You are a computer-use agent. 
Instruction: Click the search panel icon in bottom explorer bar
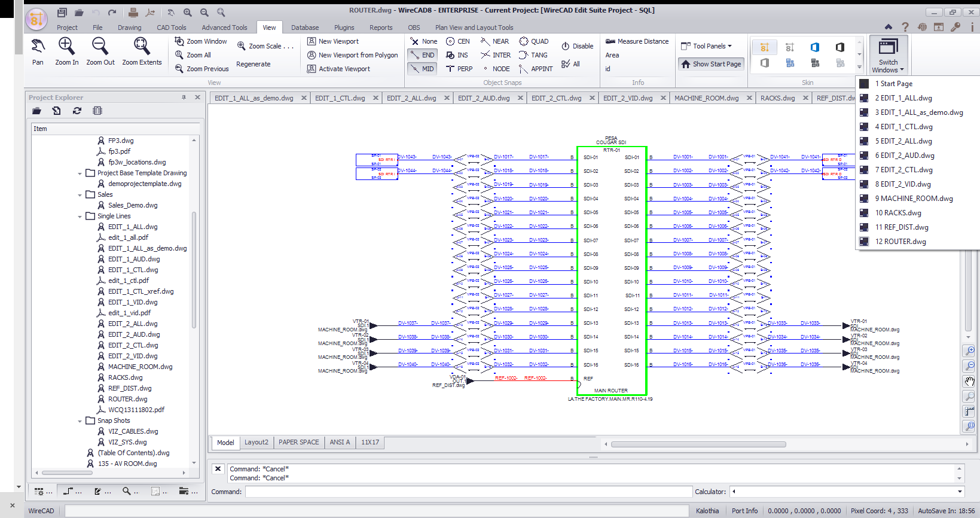point(130,491)
